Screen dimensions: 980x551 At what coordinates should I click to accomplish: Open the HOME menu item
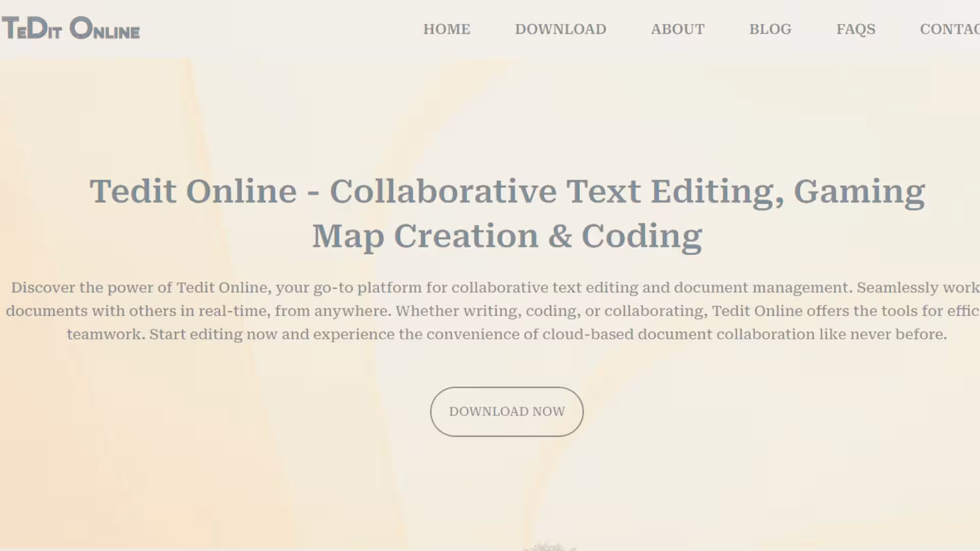click(x=446, y=29)
